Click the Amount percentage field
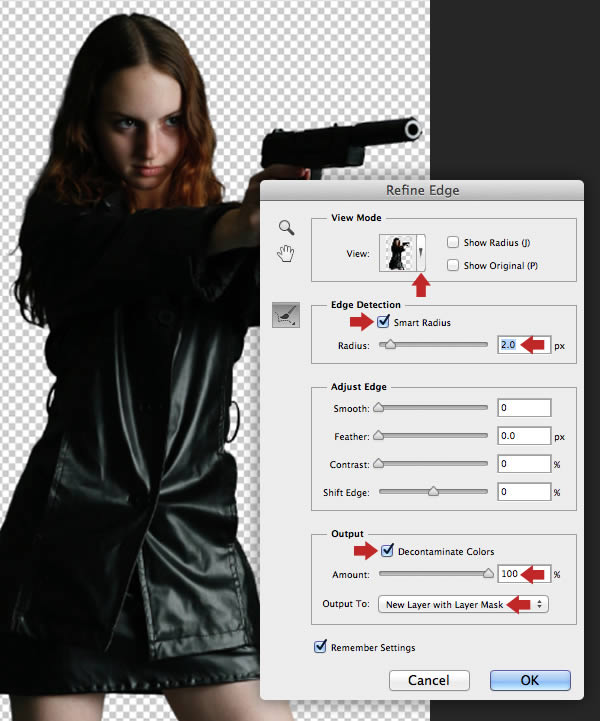This screenshot has height=721, width=600. tap(524, 574)
